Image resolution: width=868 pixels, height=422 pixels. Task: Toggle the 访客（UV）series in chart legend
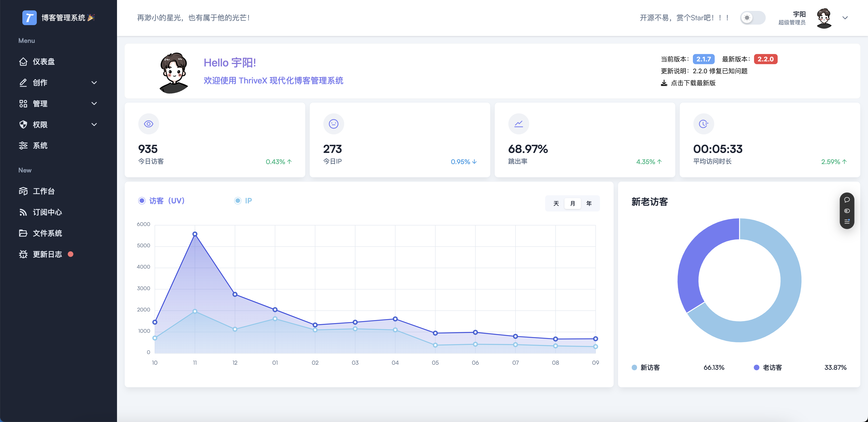(x=161, y=201)
